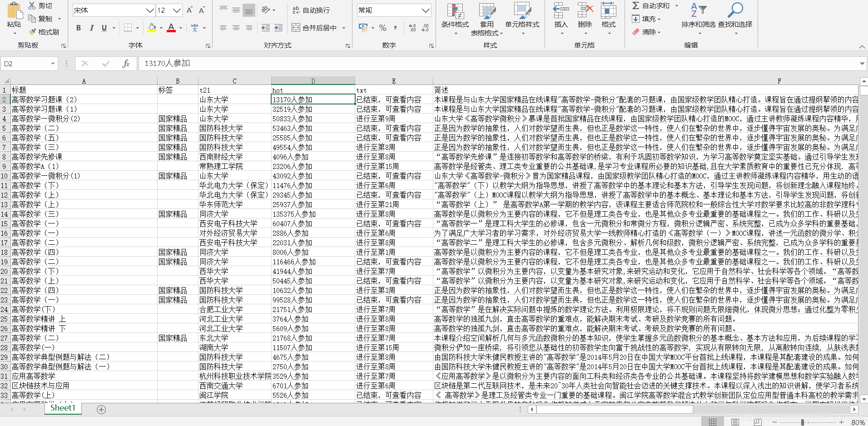Open Format as Table (套用表格格式)
Image resolution: width=868 pixels, height=426 pixels.
point(487,20)
